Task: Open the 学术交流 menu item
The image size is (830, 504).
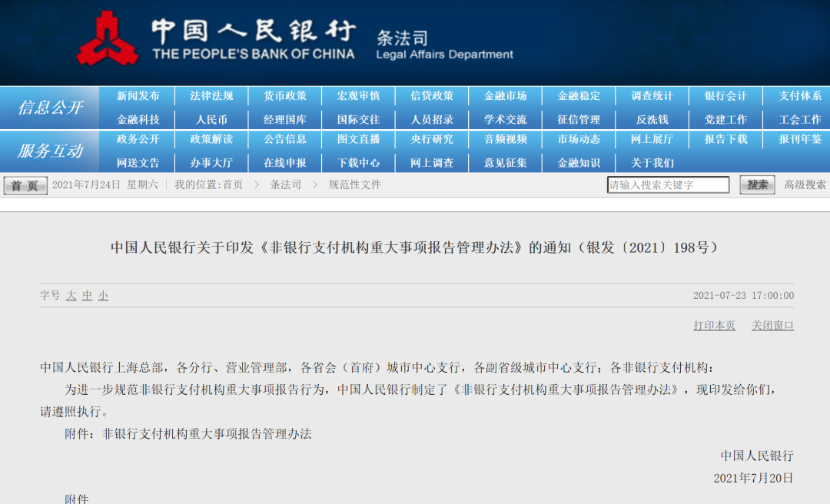Action: 506,120
